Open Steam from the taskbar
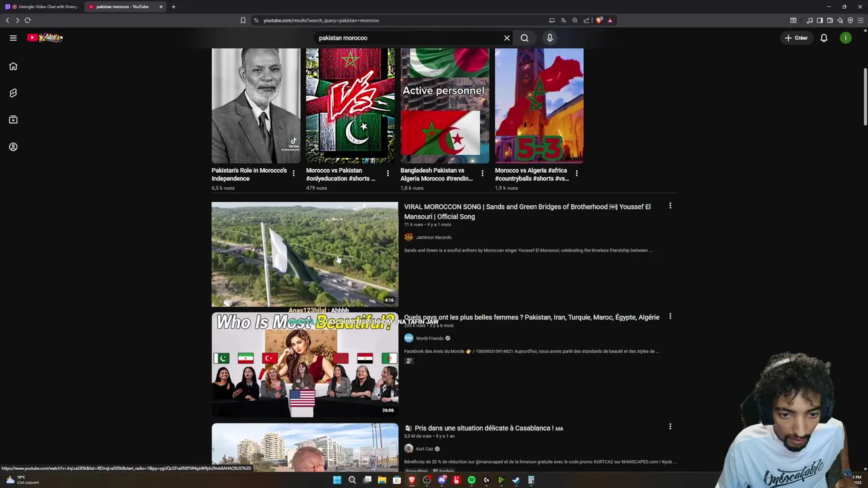The width and height of the screenshot is (868, 488). point(516,480)
